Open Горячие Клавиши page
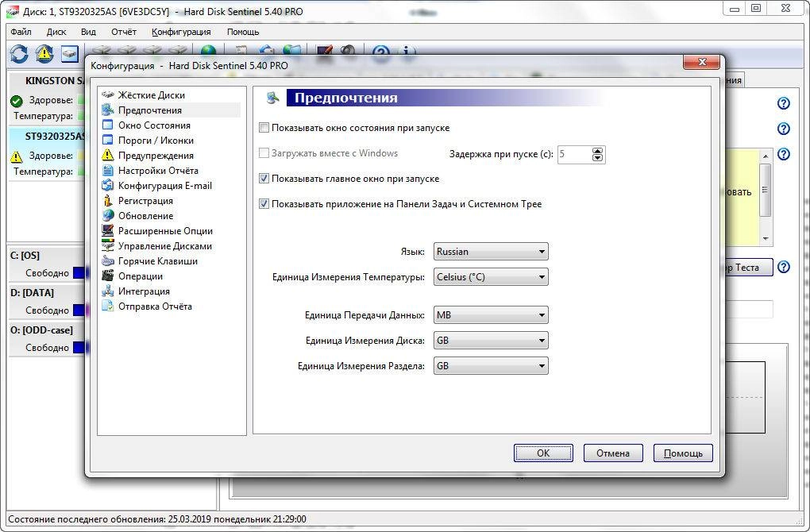 [157, 260]
